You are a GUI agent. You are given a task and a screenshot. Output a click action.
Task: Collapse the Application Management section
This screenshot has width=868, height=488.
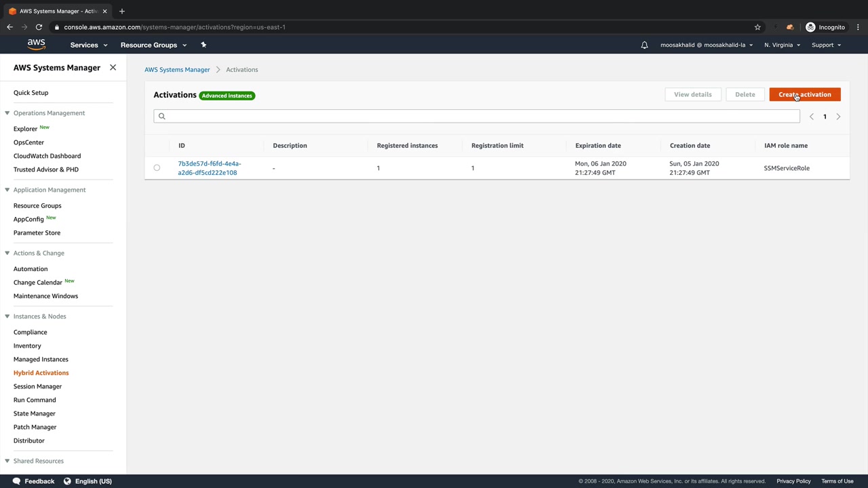coord(7,190)
